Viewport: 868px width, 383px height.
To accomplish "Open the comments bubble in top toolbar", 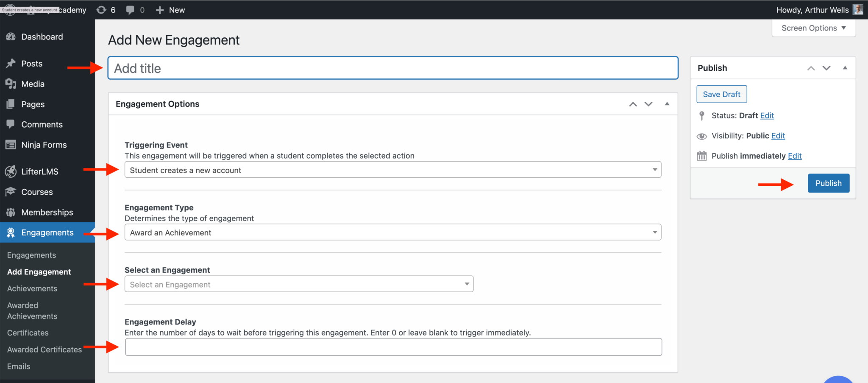I will coord(134,10).
